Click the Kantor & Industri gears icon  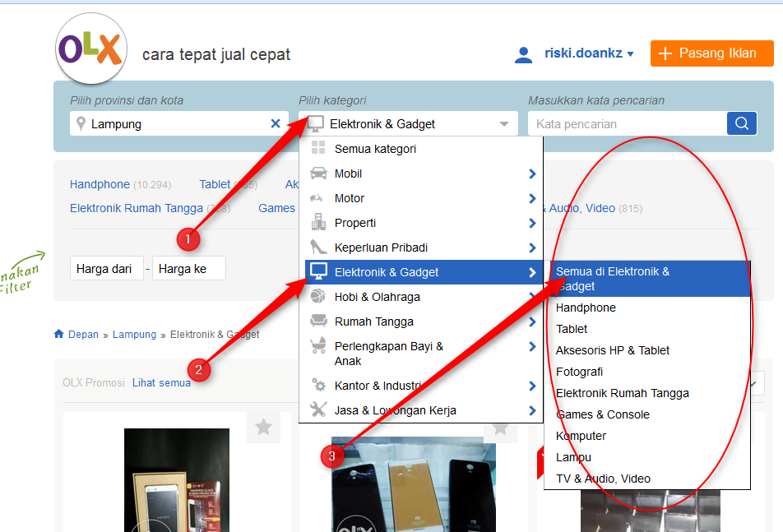(318, 385)
